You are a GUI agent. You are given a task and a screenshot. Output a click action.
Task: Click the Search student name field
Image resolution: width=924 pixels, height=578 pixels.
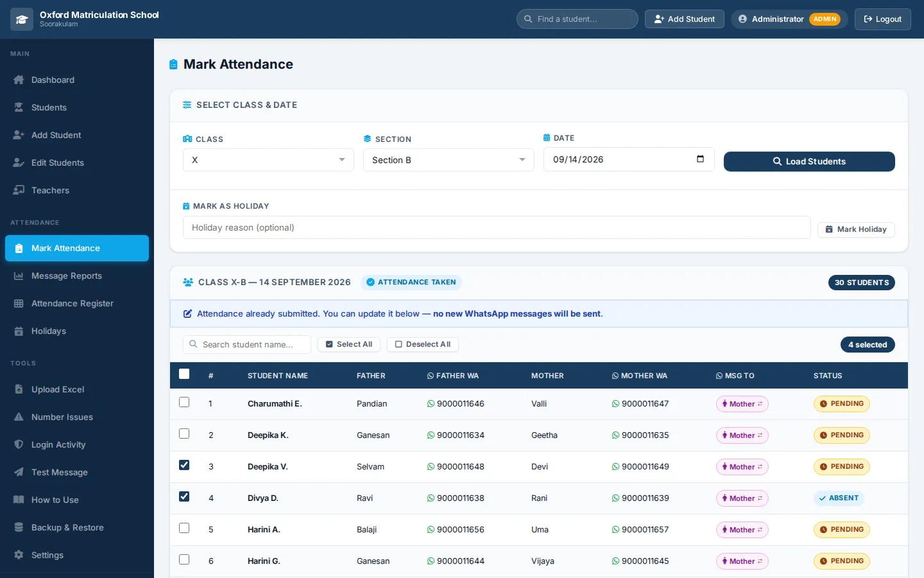pyautogui.click(x=247, y=344)
